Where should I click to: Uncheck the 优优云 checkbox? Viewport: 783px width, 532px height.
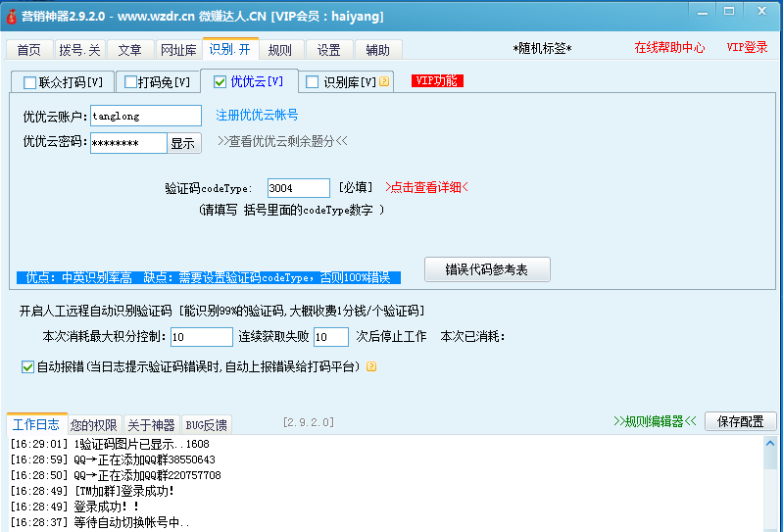220,82
